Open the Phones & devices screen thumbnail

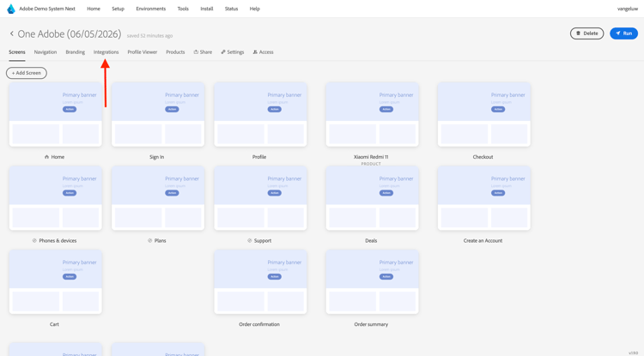click(56, 198)
